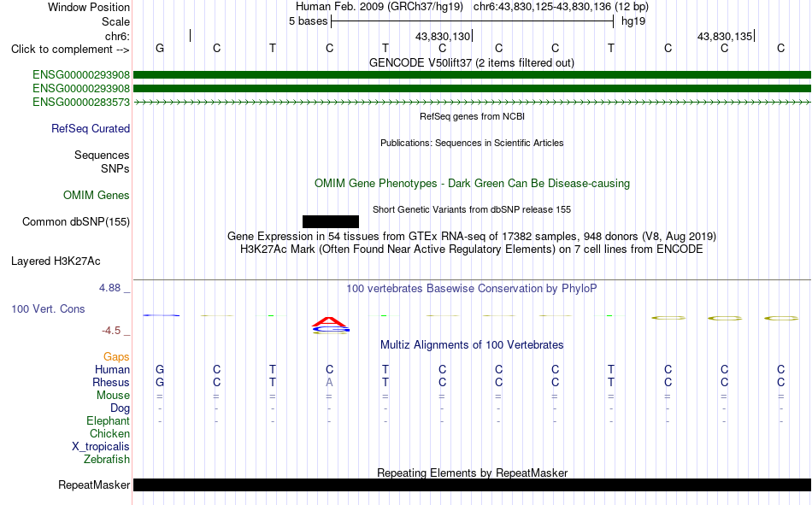
Task: Click the ENSG00000283573 intron arrow line
Action: coord(472,103)
